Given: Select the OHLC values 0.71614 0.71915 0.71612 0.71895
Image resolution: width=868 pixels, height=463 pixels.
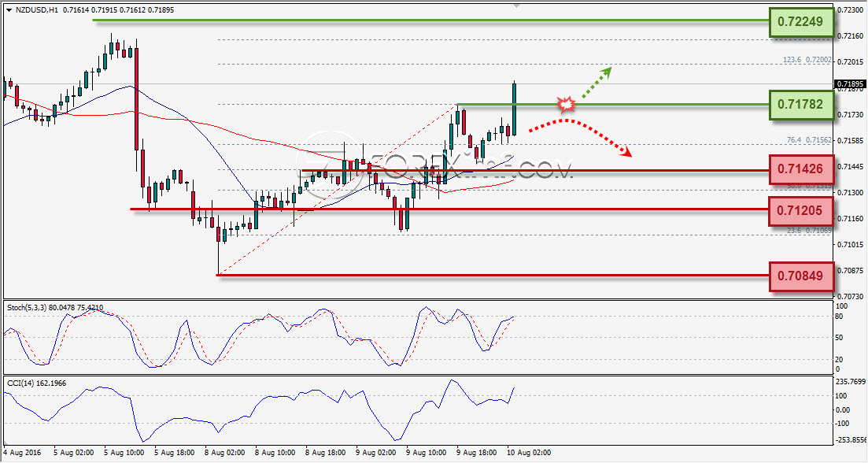Looking at the screenshot, I should 119,10.
